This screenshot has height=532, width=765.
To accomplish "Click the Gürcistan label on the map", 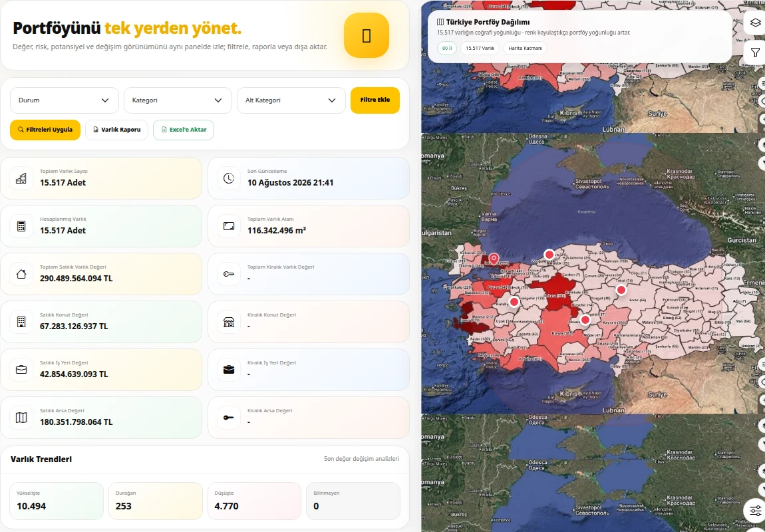I will coord(742,241).
